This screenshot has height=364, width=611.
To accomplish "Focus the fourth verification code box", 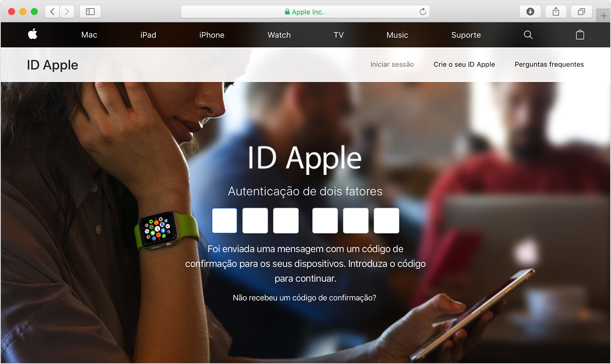I will [325, 221].
